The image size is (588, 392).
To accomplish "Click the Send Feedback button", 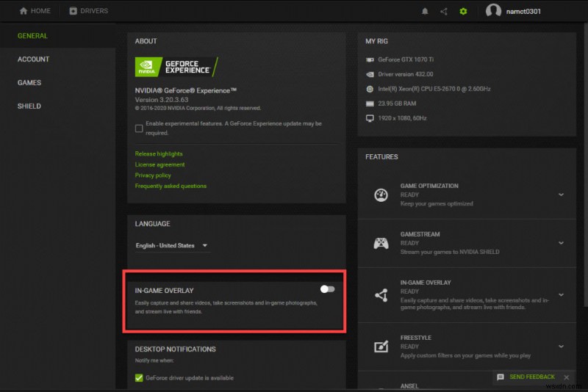I will 531,377.
